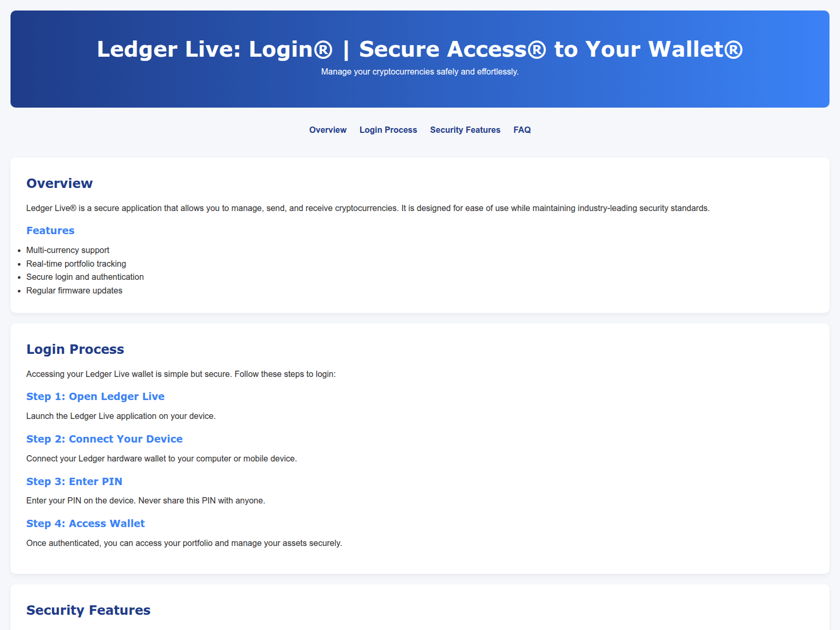The image size is (840, 630).
Task: Open the FAQ nav link
Action: 522,130
